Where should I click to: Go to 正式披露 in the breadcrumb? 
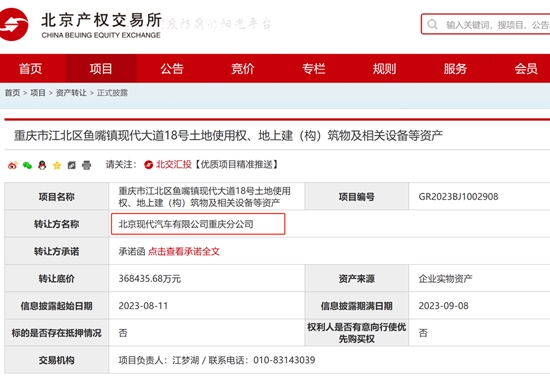(x=112, y=93)
